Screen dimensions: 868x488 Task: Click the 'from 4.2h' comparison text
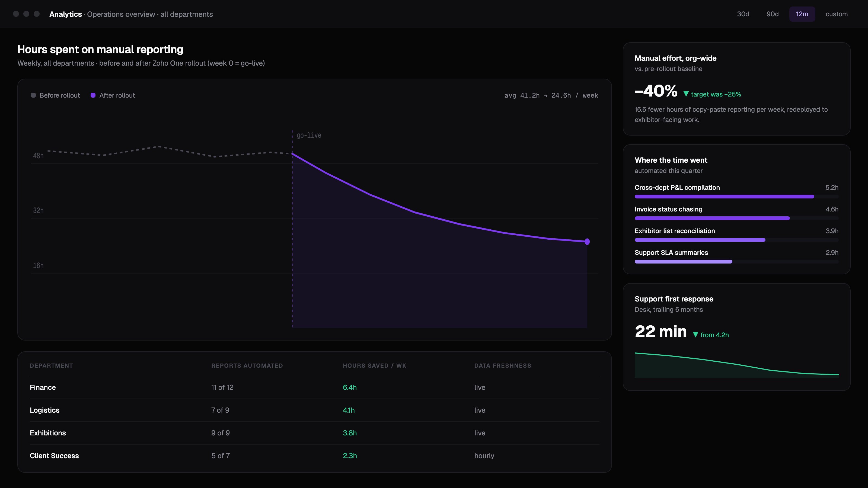pyautogui.click(x=714, y=335)
